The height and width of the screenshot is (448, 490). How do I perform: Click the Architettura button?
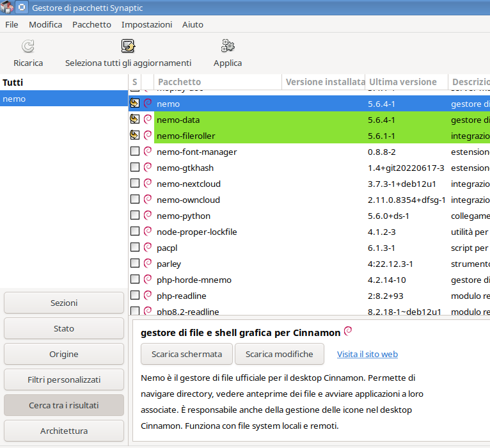tap(64, 431)
